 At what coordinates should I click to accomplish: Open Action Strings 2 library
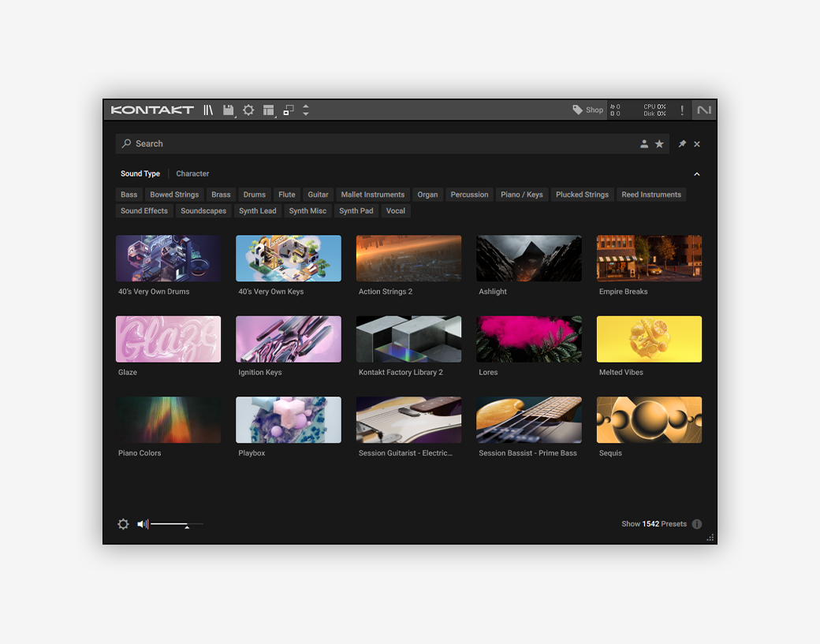408,259
